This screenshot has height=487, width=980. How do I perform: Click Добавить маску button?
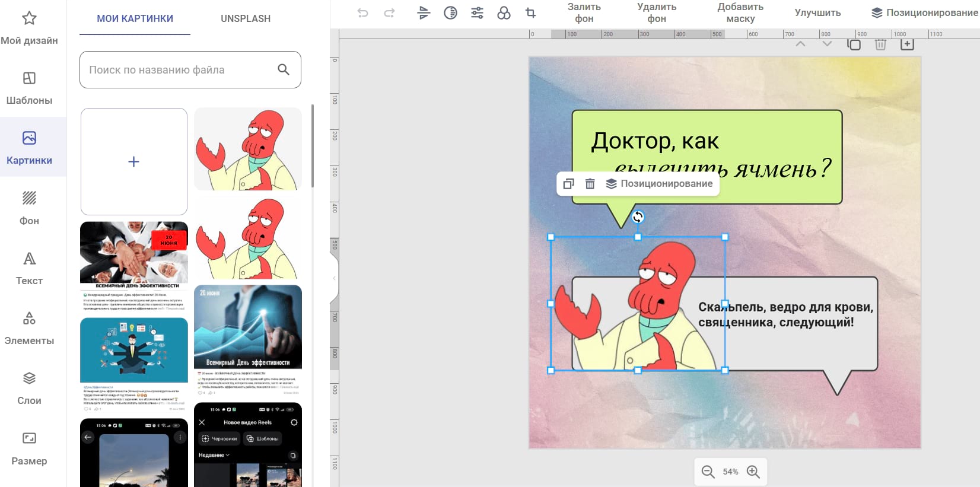740,12
